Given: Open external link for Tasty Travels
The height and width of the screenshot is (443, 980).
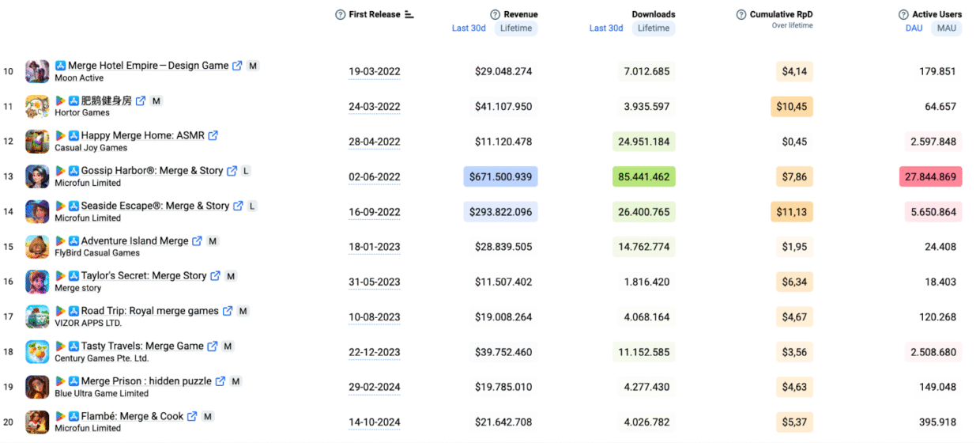Looking at the screenshot, I should tap(212, 346).
